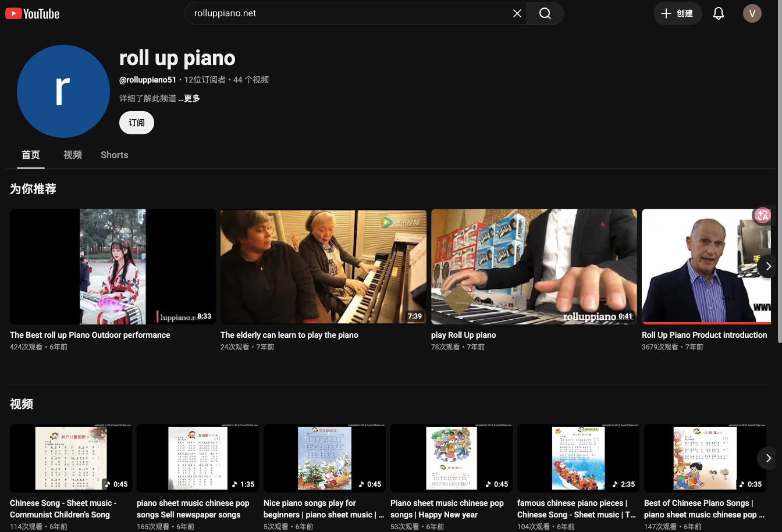Click the 'roll up piano' channel name
The height and width of the screenshot is (532, 782).
pyautogui.click(x=177, y=58)
